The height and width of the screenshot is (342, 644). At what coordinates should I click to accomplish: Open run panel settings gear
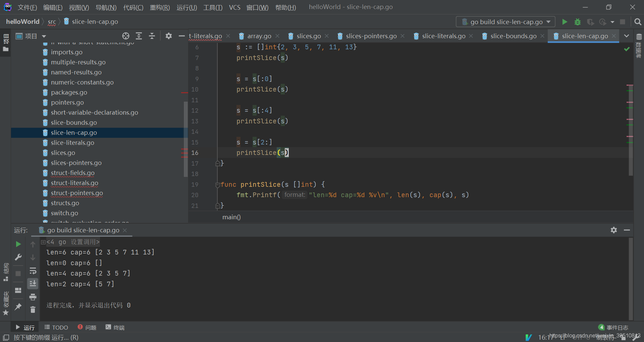(x=614, y=230)
